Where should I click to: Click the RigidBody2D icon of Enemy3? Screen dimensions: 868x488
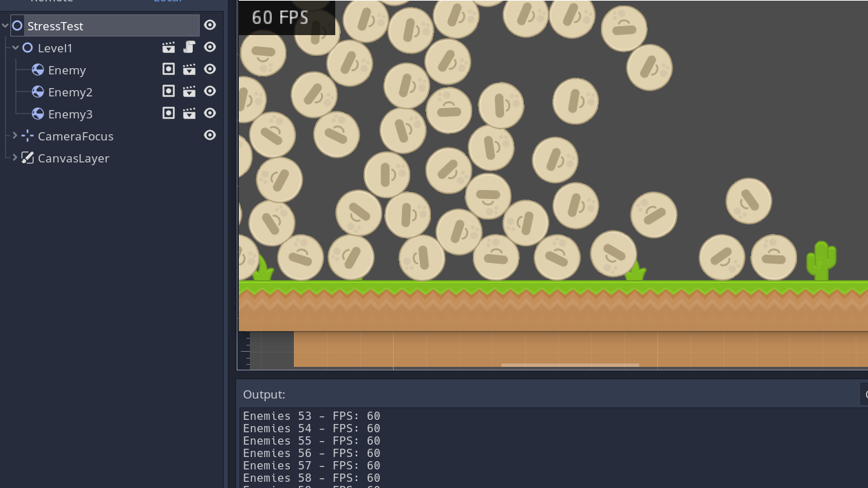click(38, 114)
